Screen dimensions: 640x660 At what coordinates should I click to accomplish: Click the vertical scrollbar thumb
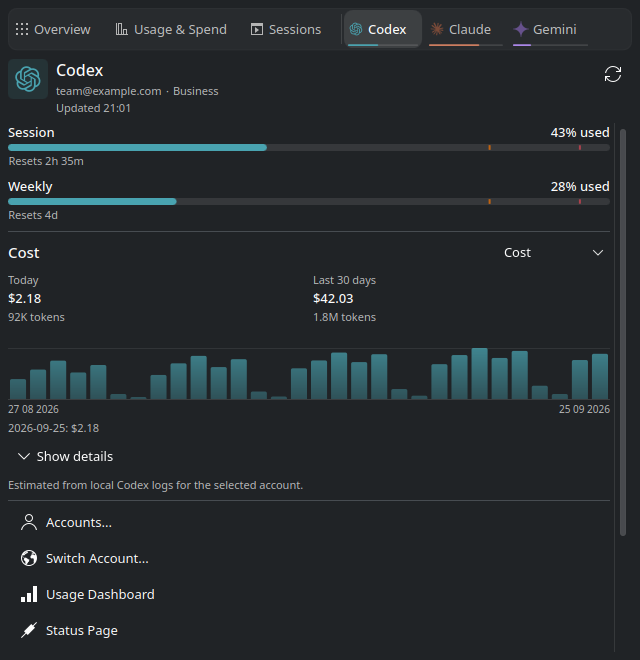click(x=623, y=333)
